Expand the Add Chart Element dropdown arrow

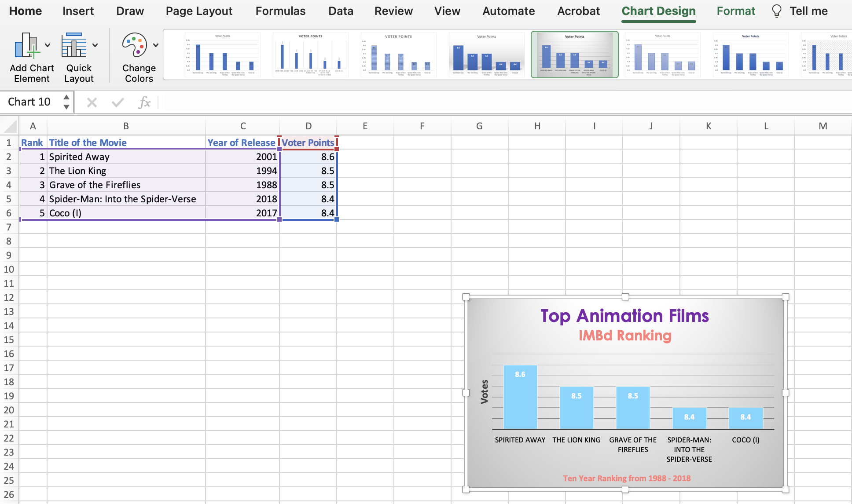click(48, 45)
